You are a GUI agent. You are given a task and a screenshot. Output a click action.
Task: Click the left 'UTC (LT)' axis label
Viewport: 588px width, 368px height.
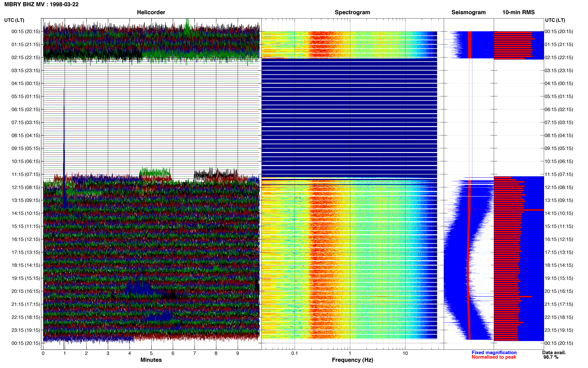coord(14,20)
